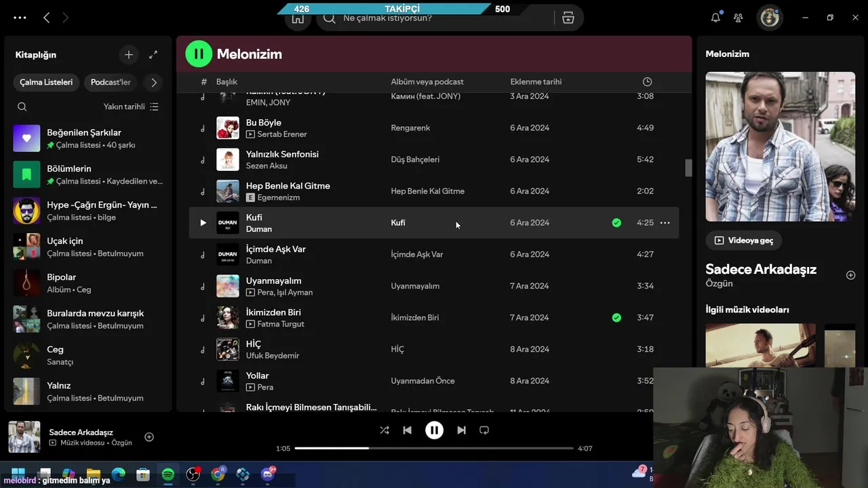Seek using the song progress bar

pyautogui.click(x=434, y=448)
